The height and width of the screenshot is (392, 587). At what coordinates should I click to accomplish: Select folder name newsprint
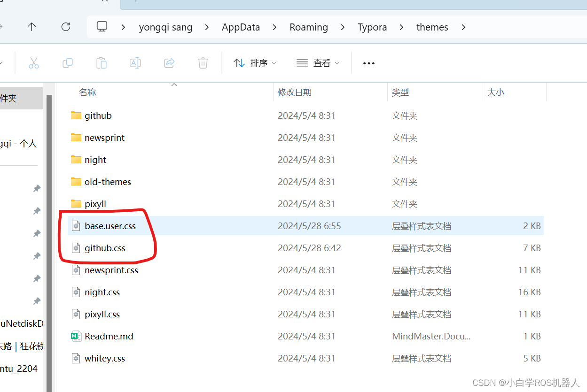(x=104, y=138)
